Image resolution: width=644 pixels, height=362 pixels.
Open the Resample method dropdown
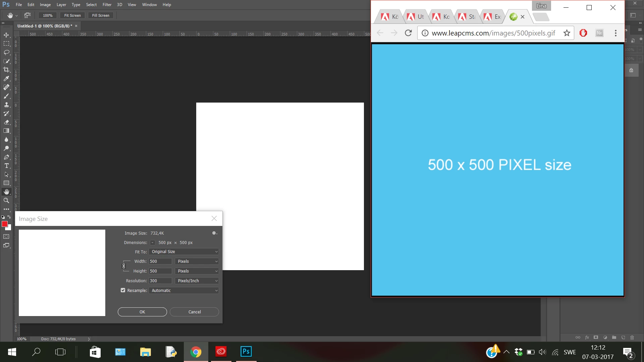click(x=183, y=291)
